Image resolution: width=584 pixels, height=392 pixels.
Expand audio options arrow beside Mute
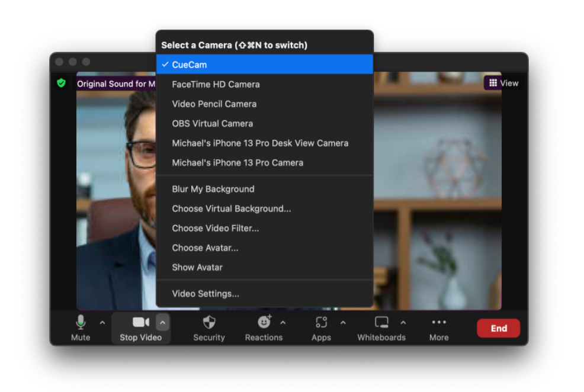102,323
